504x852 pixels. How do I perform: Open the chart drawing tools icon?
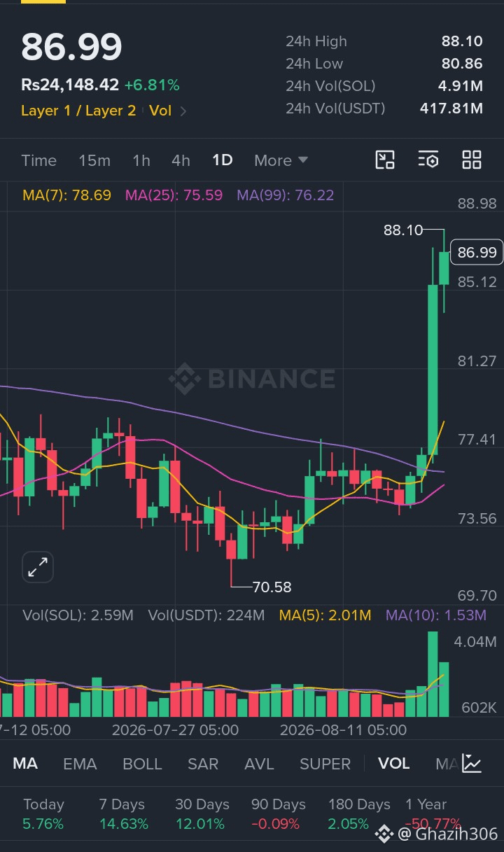click(x=385, y=160)
